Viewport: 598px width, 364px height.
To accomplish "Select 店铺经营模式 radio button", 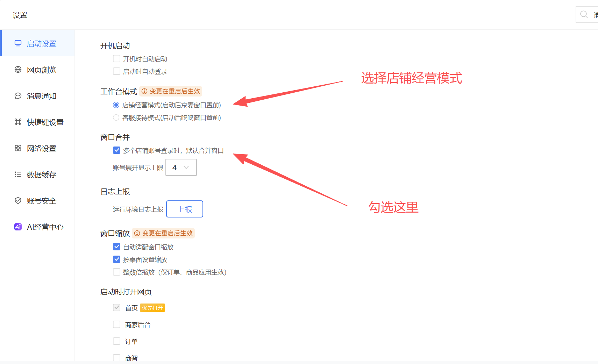I will click(x=116, y=105).
